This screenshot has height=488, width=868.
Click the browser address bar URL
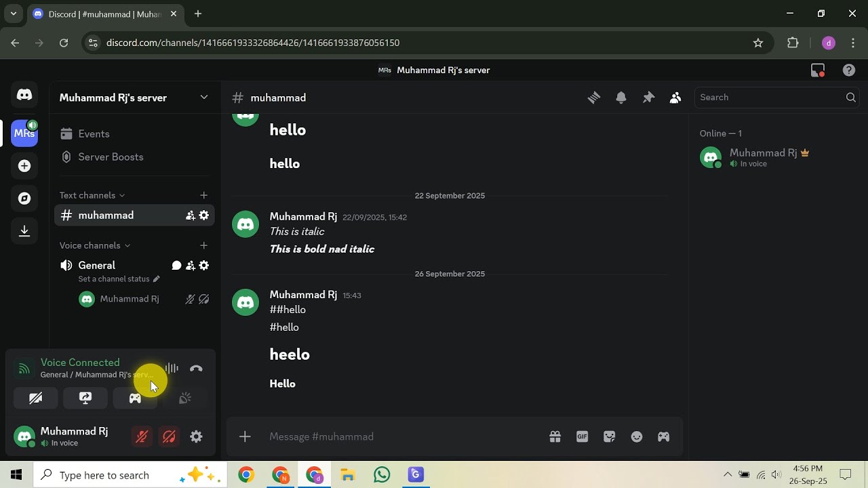(x=253, y=43)
